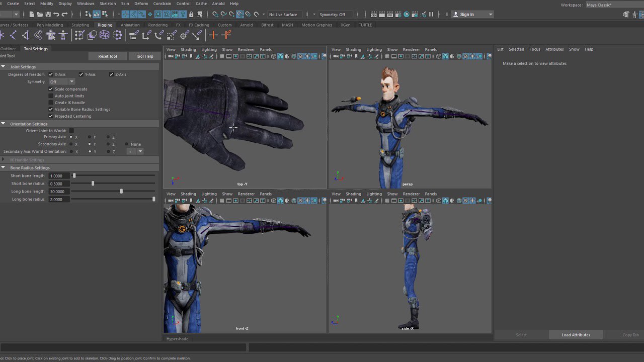Redo using the forward arrow icon
644x362 pixels.
pos(64,14)
